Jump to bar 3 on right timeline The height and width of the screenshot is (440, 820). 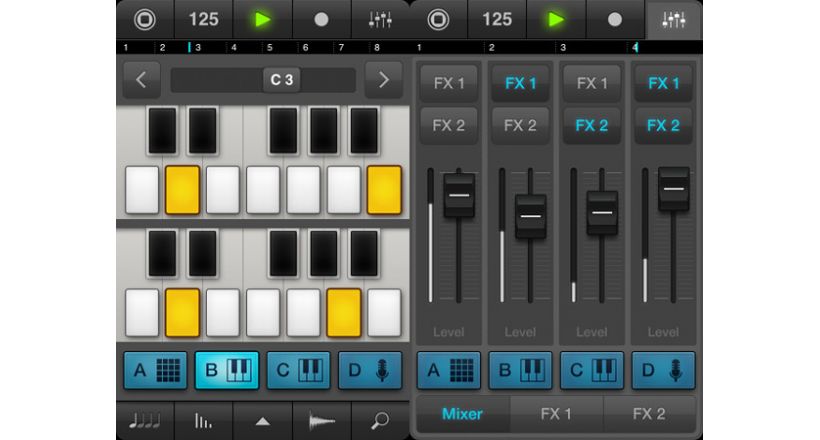pos(563,48)
